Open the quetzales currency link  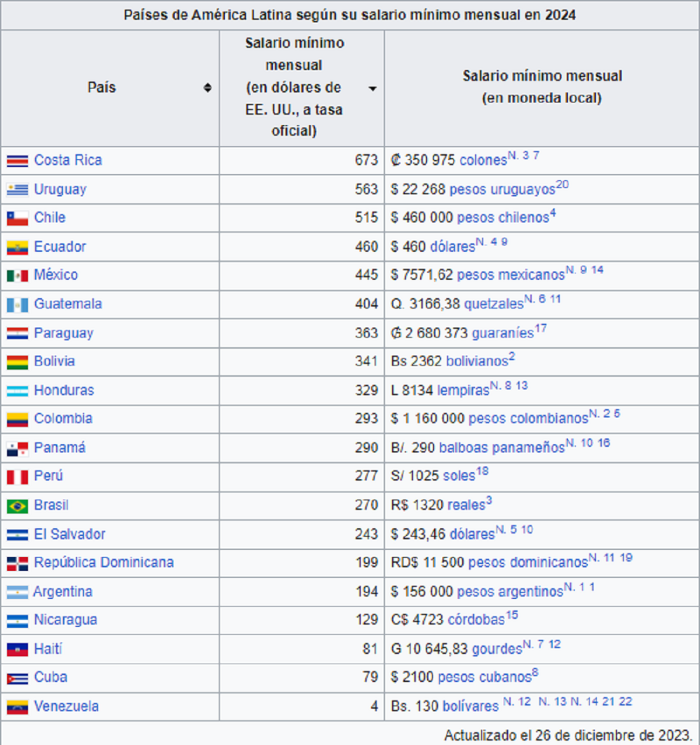[x=494, y=304]
